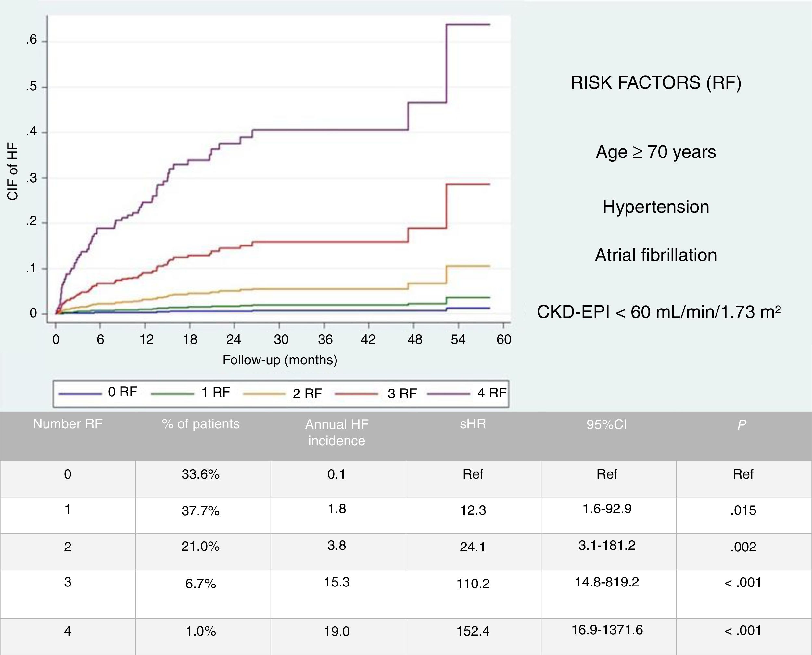
Task: Click the purple 4 RF legend line
Action: tap(449, 394)
